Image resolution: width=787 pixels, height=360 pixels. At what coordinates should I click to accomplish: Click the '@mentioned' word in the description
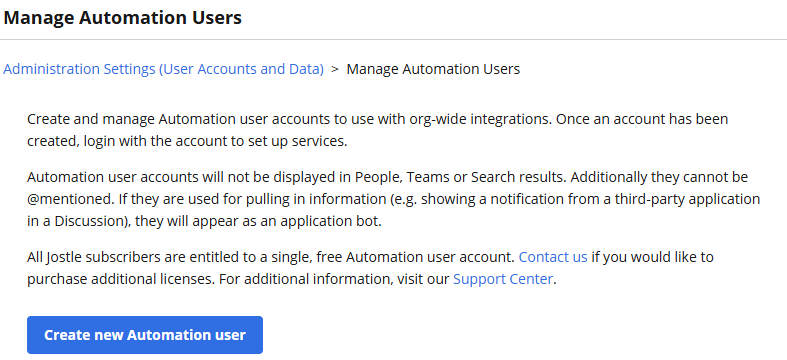[x=70, y=199]
